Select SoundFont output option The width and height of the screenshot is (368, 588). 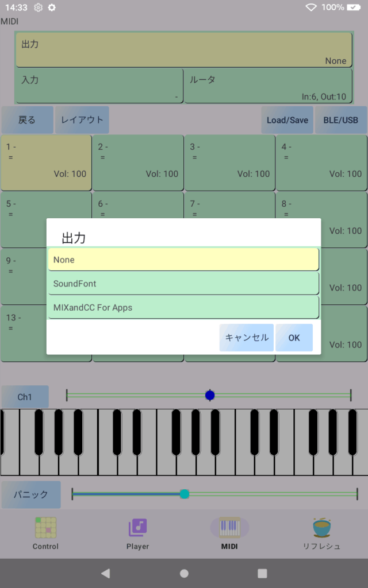tap(183, 284)
